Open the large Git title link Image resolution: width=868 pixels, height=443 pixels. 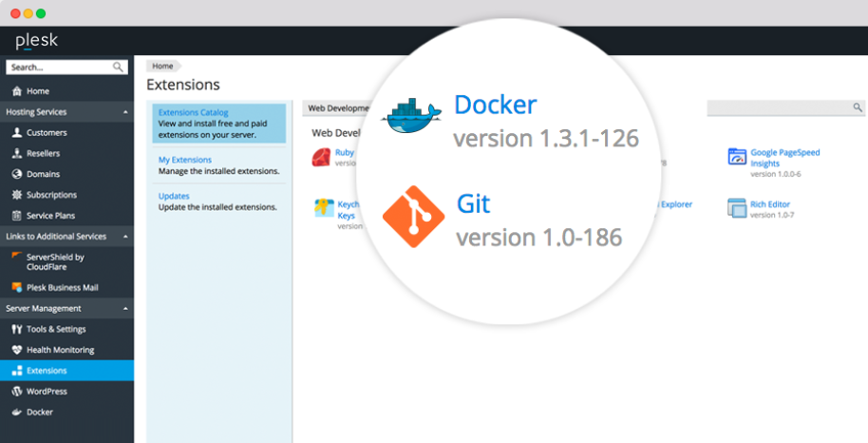point(474,203)
